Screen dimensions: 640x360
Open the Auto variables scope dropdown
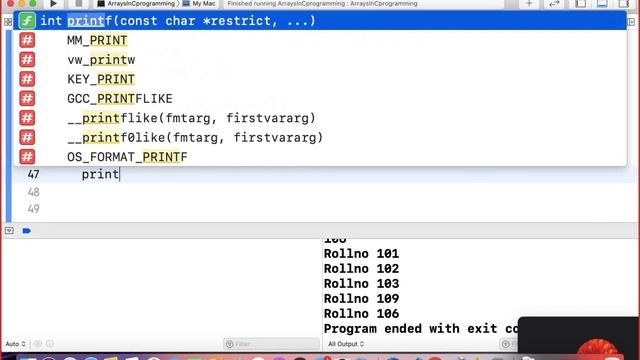(16, 344)
